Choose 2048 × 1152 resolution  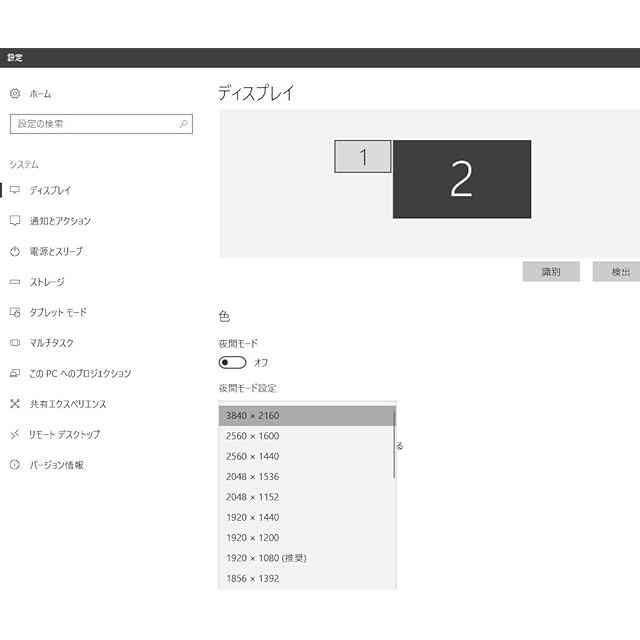click(x=306, y=497)
